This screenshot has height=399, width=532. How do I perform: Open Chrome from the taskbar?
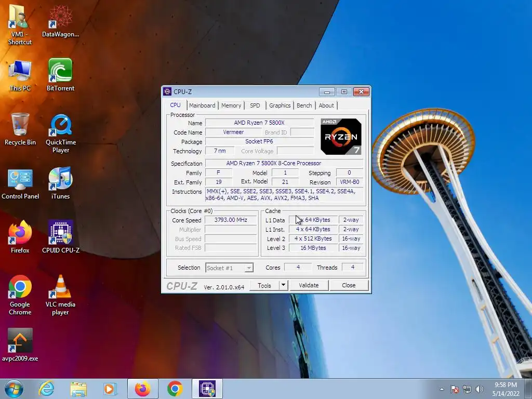[175, 389]
